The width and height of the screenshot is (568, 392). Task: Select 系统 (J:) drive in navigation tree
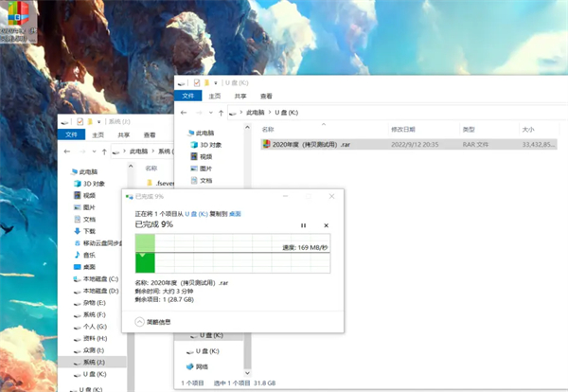[x=96, y=361]
